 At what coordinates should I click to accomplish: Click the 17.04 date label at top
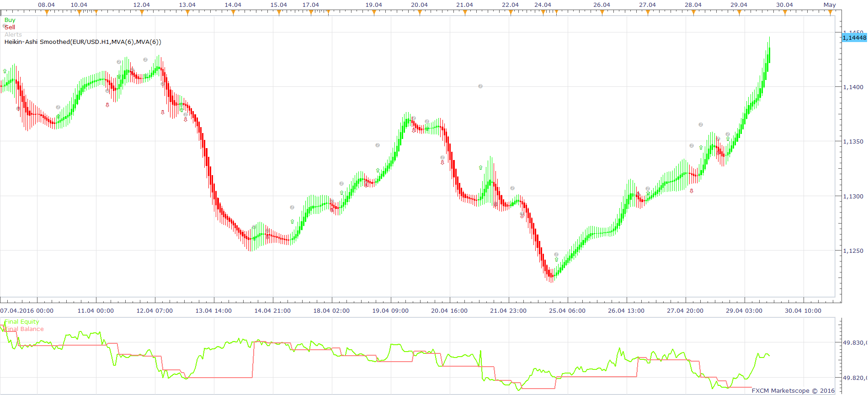click(x=311, y=5)
